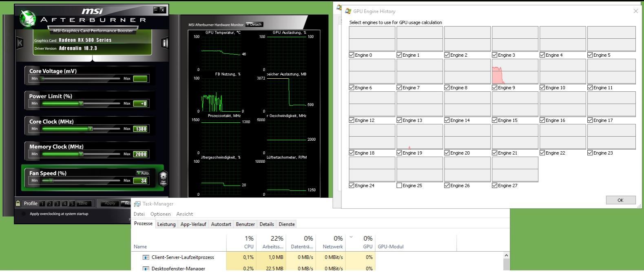Click OK in GPU Engine History
Screen dimensions: 644x272
point(620,200)
